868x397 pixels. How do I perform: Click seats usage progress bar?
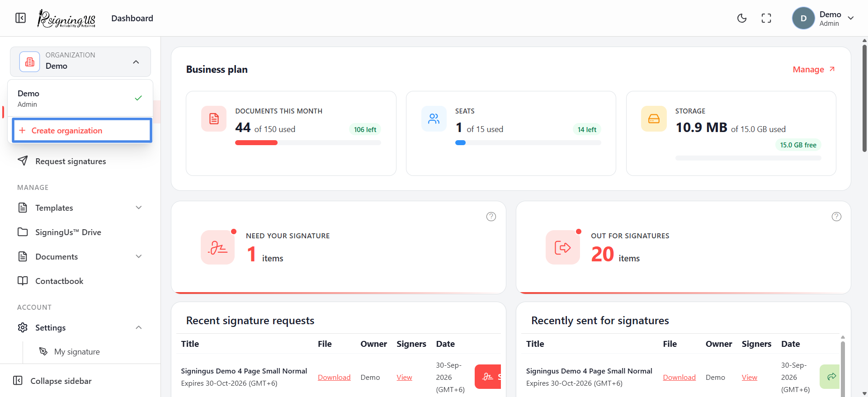(528, 142)
